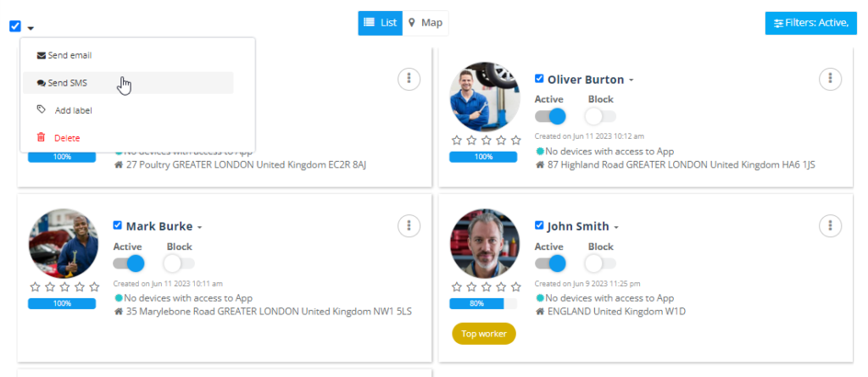The height and width of the screenshot is (377, 868).
Task: Open Oliver Burton's three-dot options menu
Action: [830, 79]
